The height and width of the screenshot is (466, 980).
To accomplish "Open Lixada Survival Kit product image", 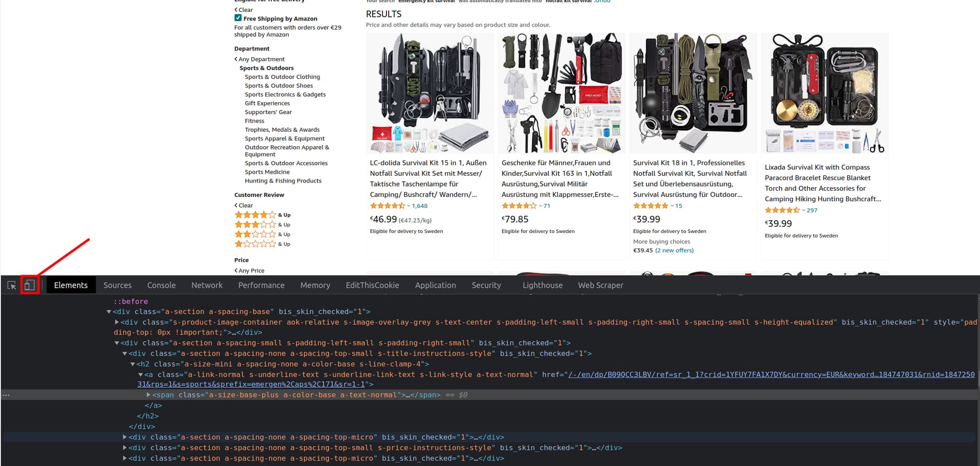I will point(824,94).
